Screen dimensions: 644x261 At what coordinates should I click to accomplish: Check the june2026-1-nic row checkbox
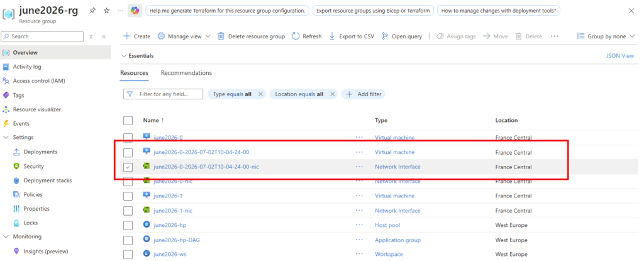click(128, 211)
